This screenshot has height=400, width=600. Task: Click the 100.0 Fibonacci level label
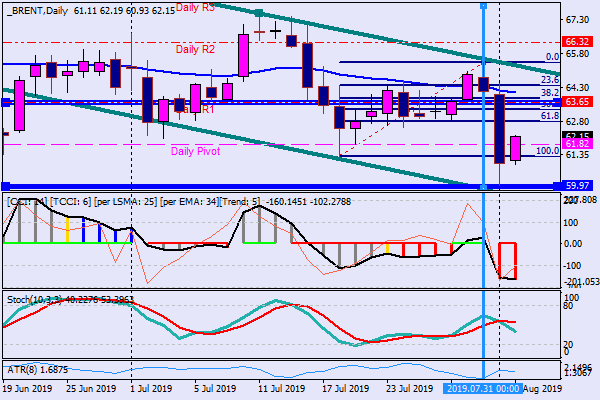click(x=547, y=151)
